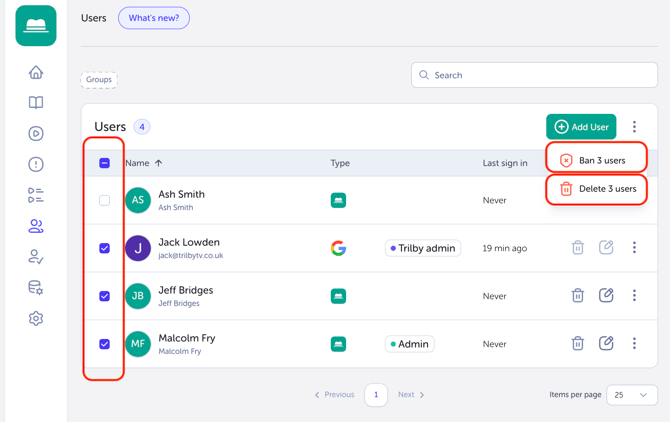Image resolution: width=670 pixels, height=422 pixels.
Task: Open the three-dot menu beside Add User
Action: (634, 126)
